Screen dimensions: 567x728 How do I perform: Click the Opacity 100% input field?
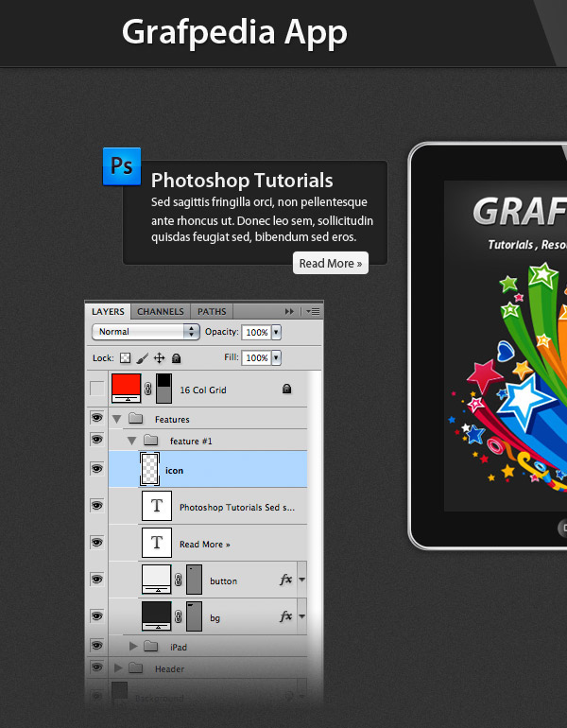coord(257,333)
